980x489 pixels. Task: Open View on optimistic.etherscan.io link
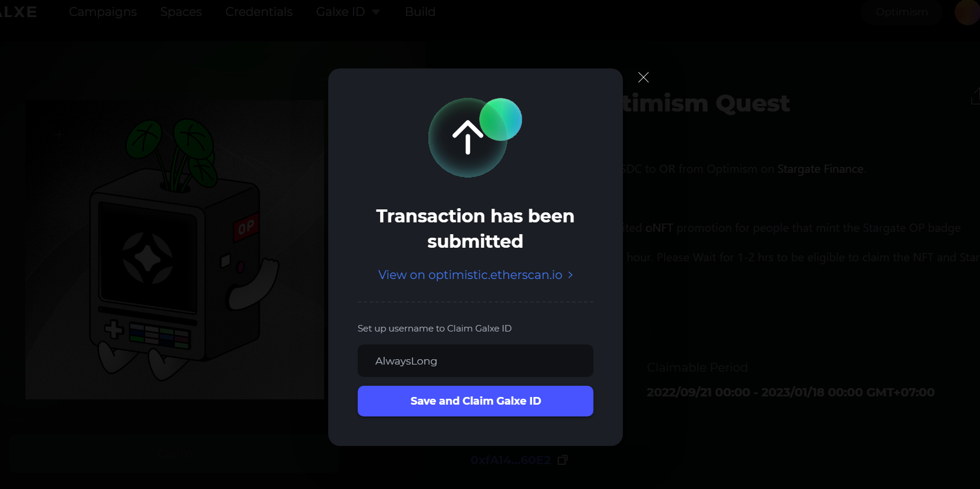point(470,275)
